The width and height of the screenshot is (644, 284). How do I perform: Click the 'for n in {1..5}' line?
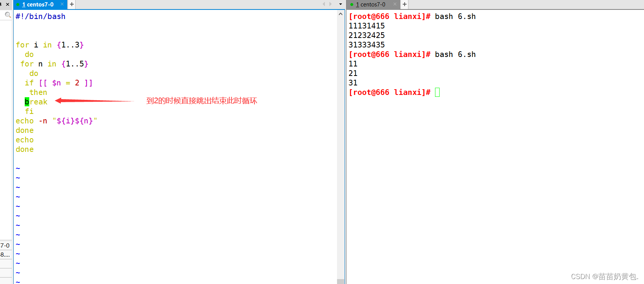54,64
